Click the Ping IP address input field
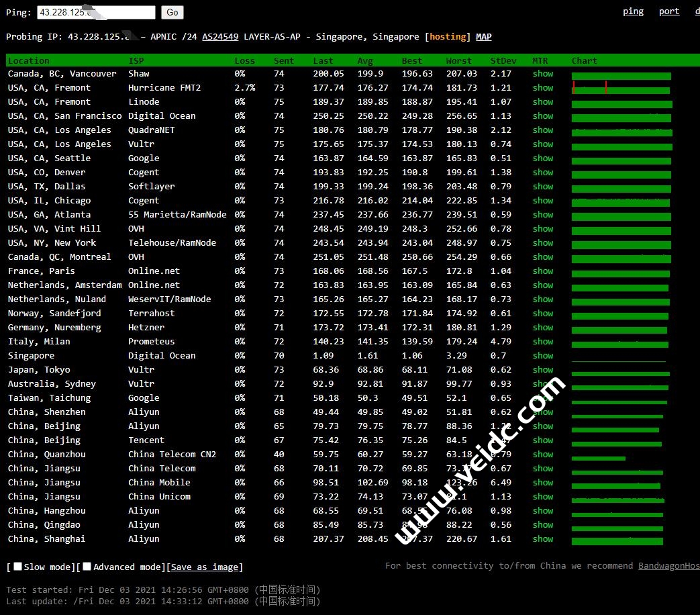Screen dimensions: 700x615 coord(96,12)
